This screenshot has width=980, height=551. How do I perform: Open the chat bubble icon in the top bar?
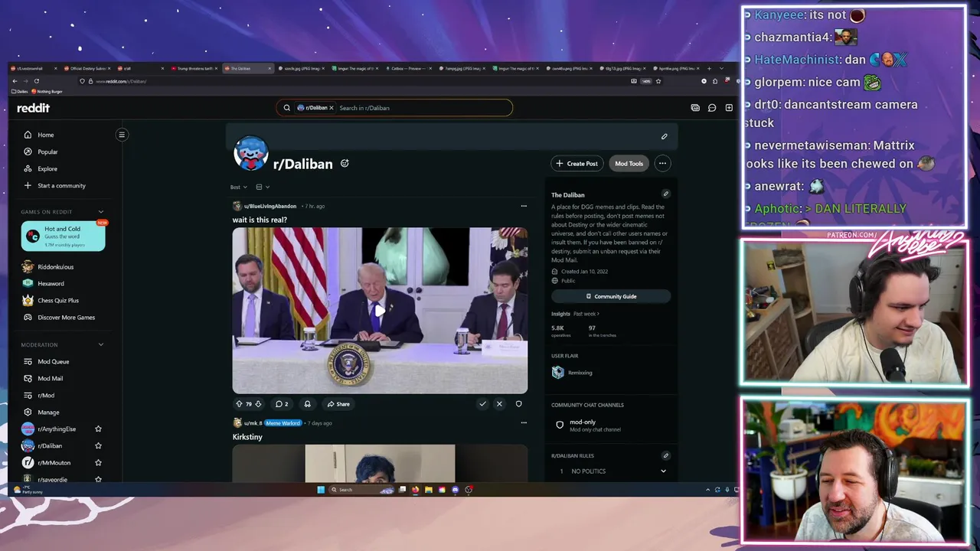point(712,108)
